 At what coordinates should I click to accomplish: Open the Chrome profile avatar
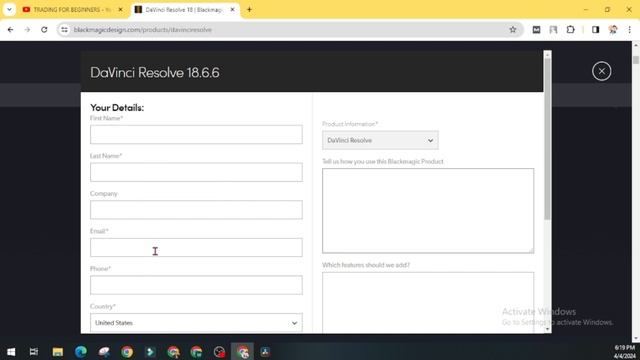(613, 29)
